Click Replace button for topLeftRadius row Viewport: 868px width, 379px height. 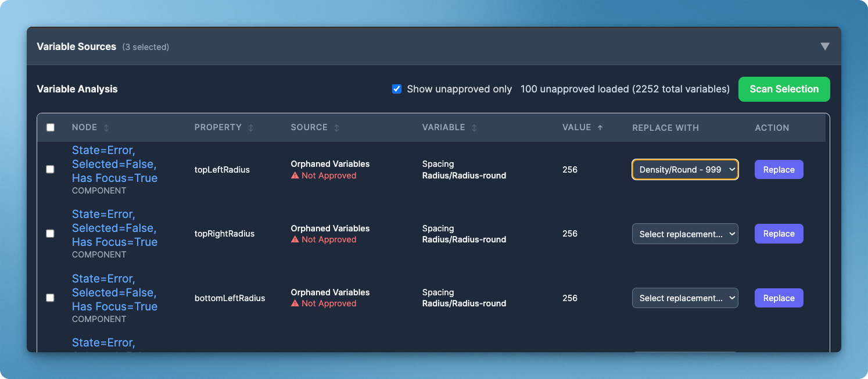click(x=779, y=170)
